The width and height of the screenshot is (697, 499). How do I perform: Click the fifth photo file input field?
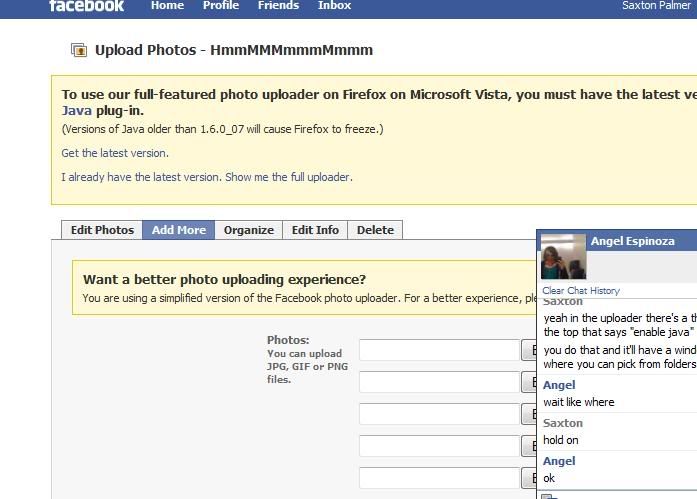tap(439, 478)
